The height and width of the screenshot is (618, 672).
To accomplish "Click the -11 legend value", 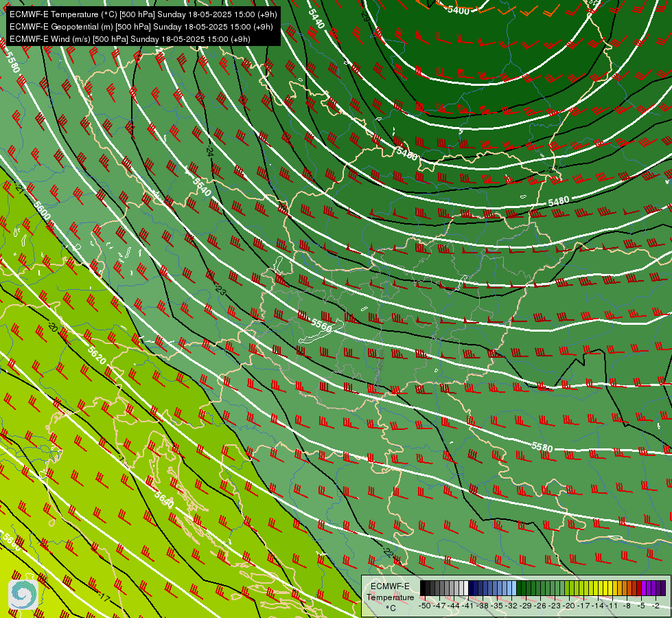I will (x=613, y=606).
